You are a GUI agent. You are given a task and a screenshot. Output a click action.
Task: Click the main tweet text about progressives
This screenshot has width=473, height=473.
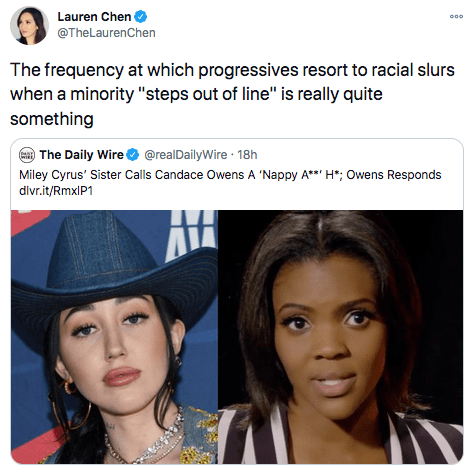232,94
